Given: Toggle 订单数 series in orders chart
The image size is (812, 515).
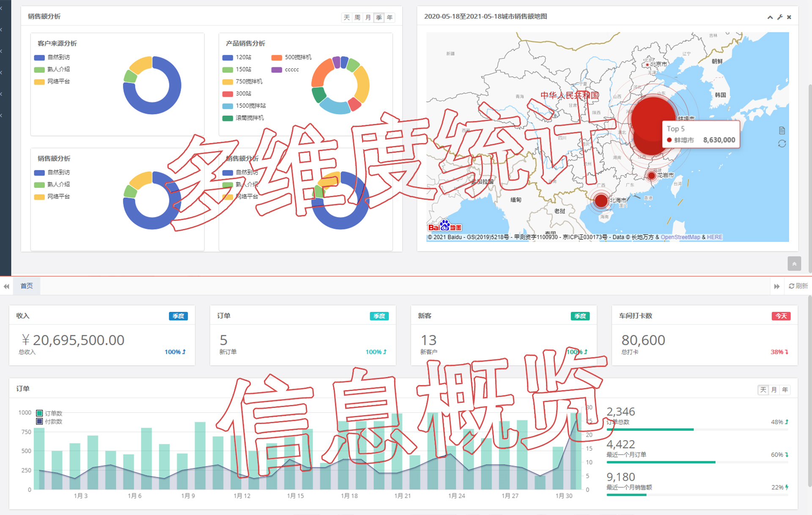Looking at the screenshot, I should pyautogui.click(x=49, y=413).
